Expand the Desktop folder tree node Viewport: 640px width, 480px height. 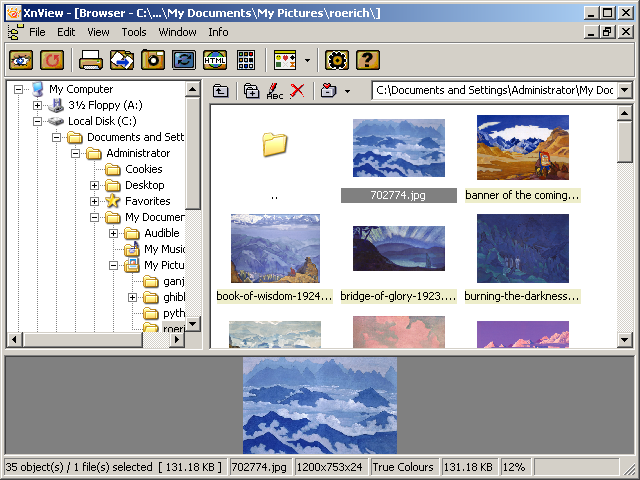point(95,185)
